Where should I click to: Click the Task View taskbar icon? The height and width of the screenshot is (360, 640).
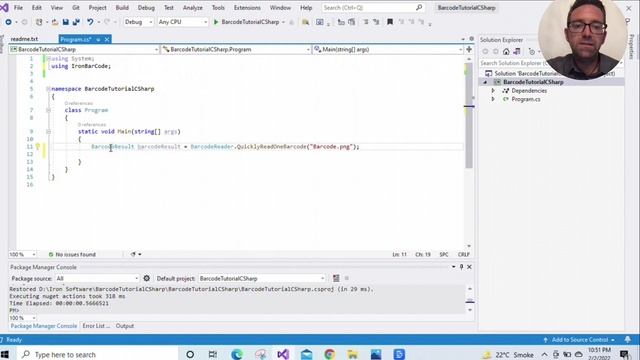[213, 354]
